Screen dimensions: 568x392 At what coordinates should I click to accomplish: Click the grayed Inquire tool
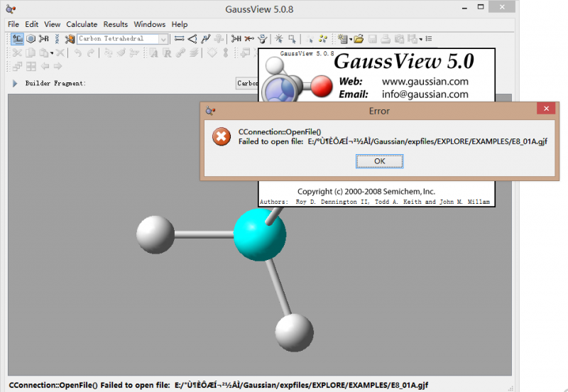click(219, 38)
